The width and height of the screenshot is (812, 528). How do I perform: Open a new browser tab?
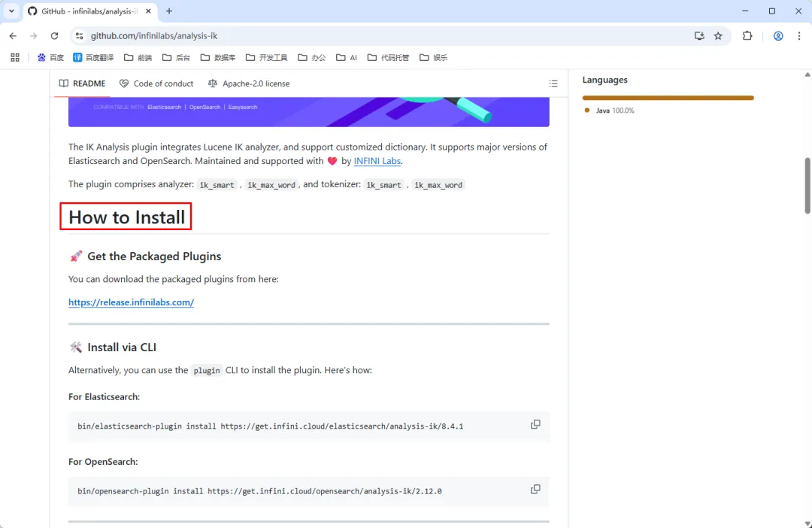click(x=169, y=11)
